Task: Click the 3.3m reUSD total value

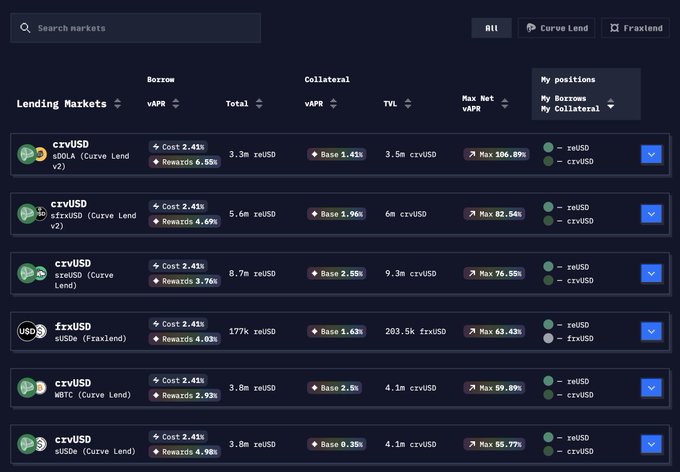Action: [252, 154]
